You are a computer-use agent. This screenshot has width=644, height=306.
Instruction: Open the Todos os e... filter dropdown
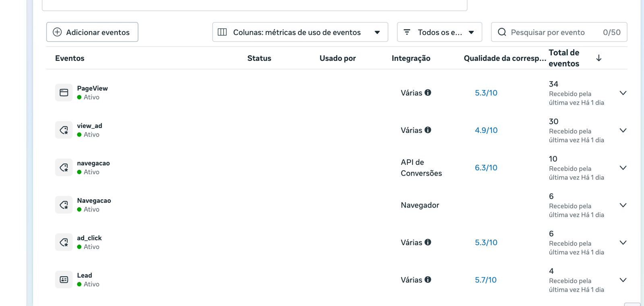[440, 32]
